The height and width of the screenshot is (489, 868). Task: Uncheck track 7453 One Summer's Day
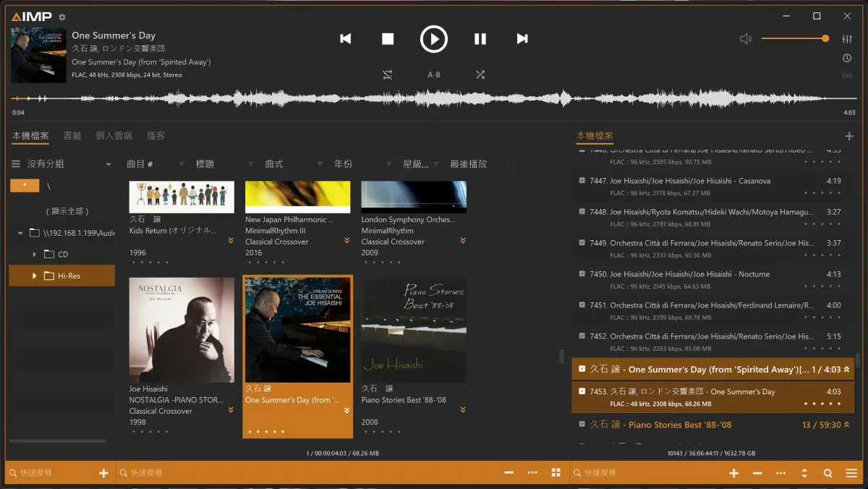[582, 391]
